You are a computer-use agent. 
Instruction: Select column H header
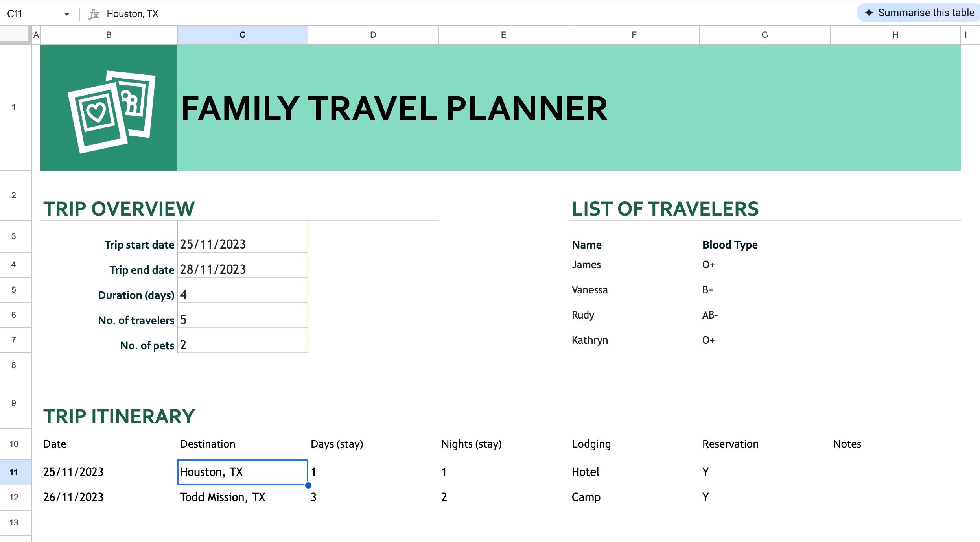(895, 35)
